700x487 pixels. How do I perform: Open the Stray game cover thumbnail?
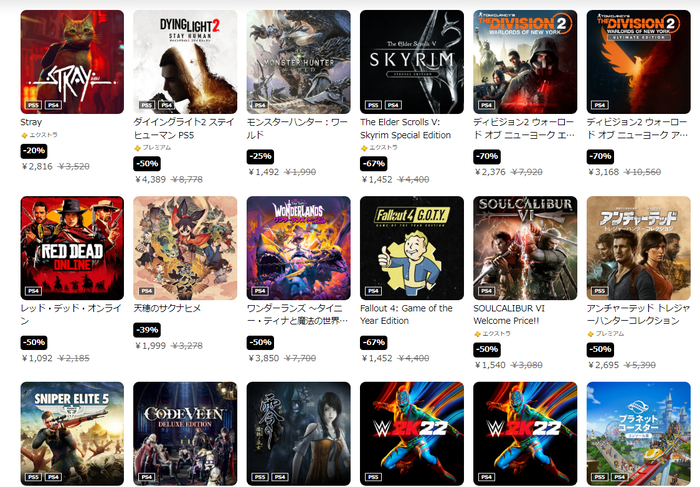pyautogui.click(x=72, y=62)
